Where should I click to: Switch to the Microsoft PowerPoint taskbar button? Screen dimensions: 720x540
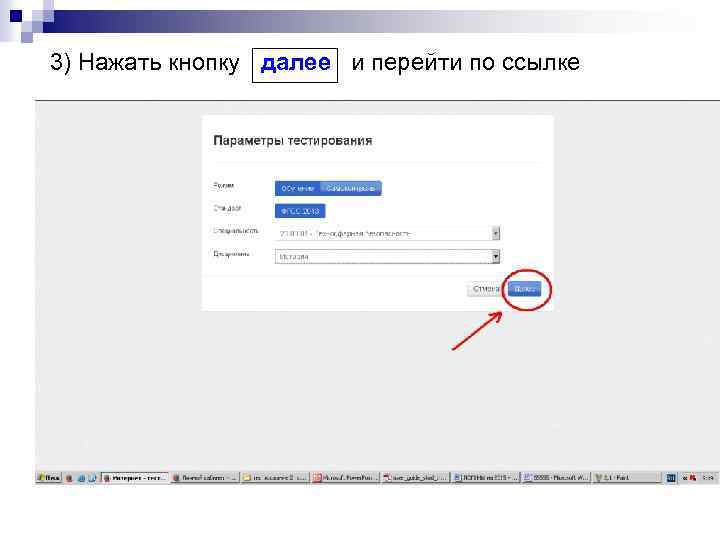(345, 478)
